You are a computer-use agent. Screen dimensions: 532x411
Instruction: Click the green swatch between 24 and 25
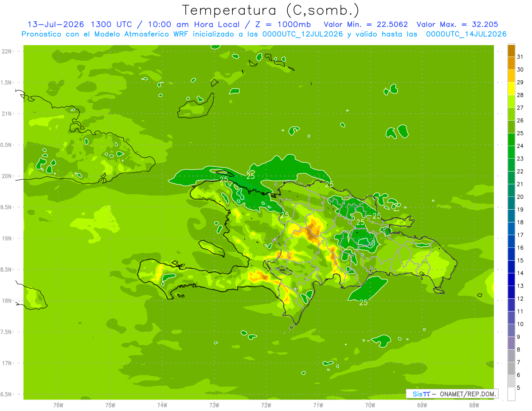click(511, 139)
